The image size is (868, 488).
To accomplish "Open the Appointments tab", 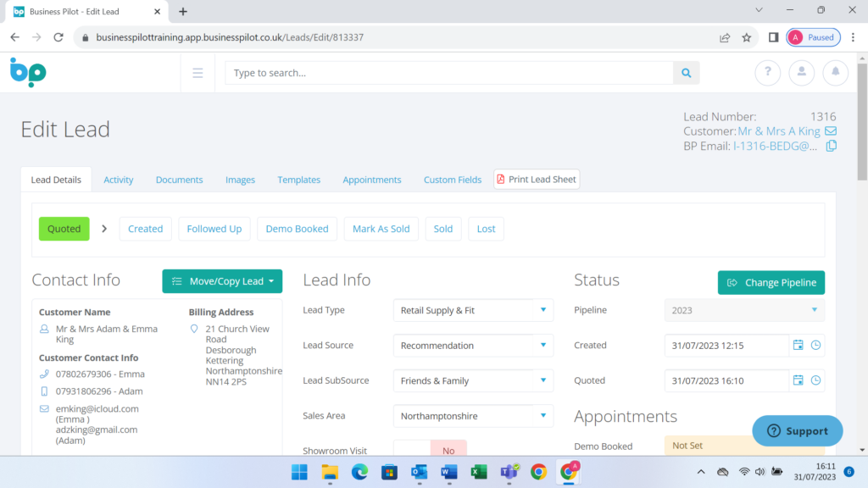I will (371, 180).
